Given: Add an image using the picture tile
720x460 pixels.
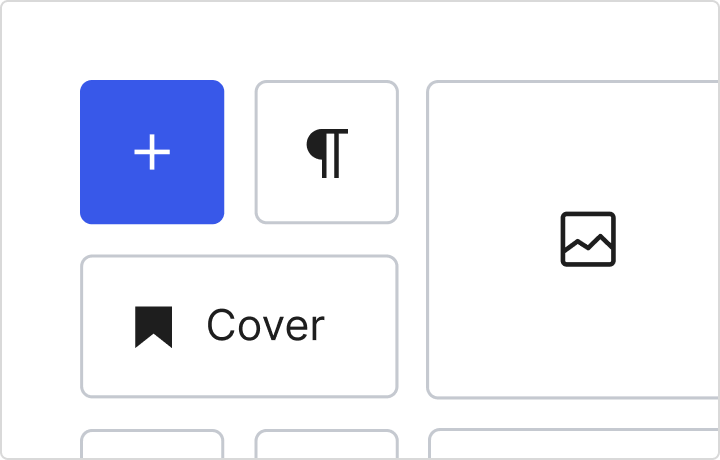Looking at the screenshot, I should point(573,240).
